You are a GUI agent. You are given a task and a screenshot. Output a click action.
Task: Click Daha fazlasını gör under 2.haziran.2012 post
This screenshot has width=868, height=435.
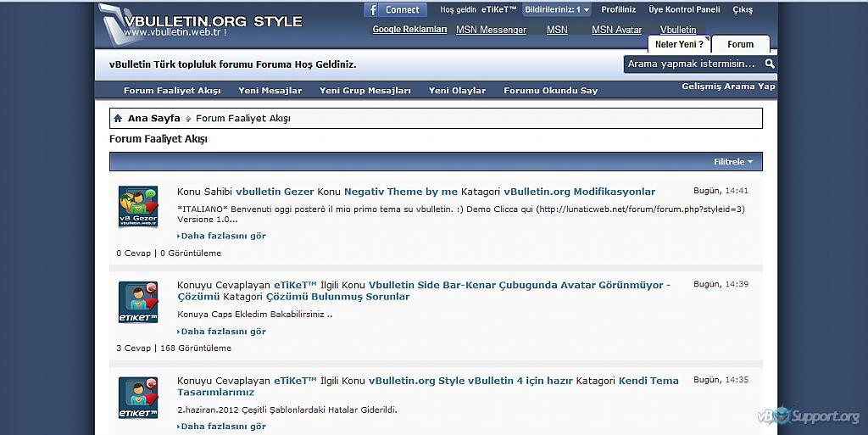(x=222, y=427)
